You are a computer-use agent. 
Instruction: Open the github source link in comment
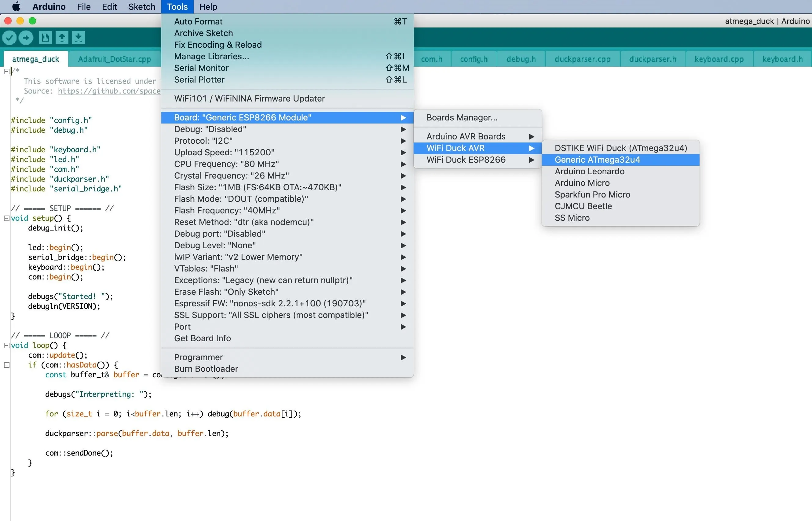coord(109,91)
